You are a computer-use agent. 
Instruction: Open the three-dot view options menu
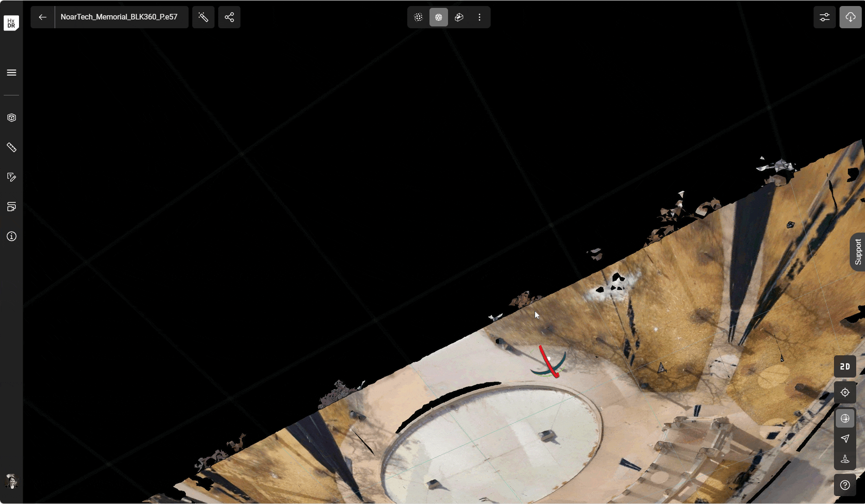point(480,17)
